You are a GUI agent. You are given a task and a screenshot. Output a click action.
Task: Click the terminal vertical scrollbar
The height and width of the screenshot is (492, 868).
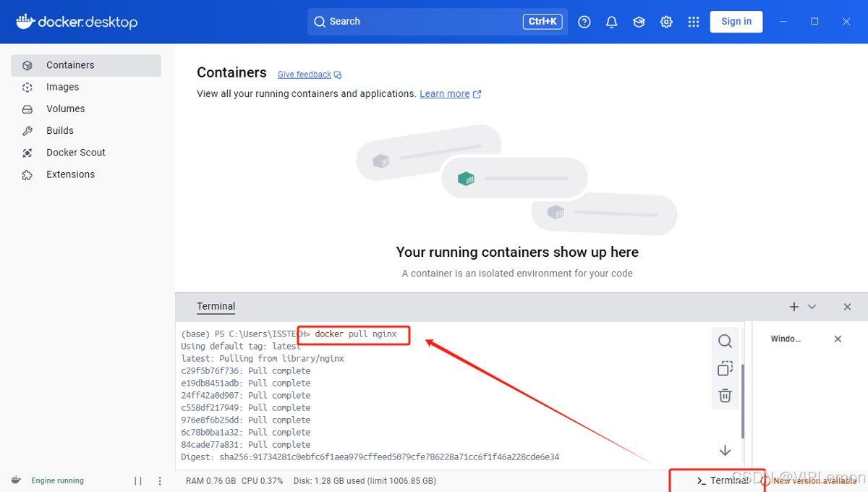tap(743, 400)
